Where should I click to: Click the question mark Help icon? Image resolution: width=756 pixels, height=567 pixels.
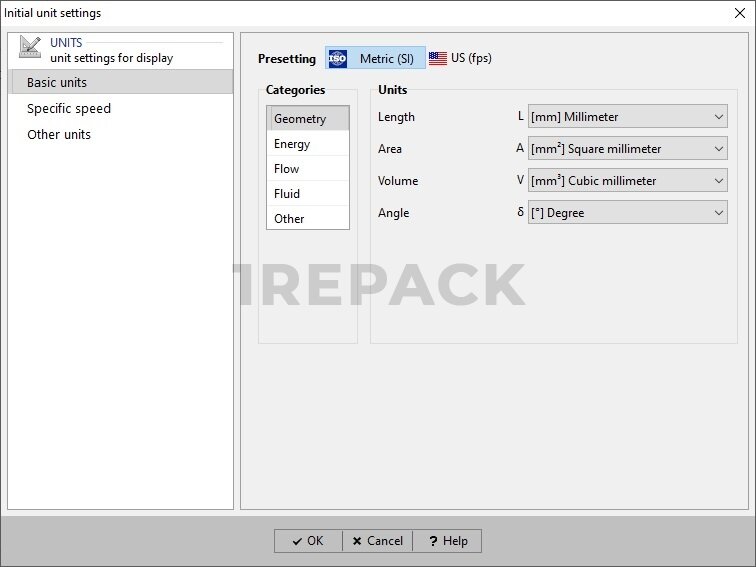pos(433,541)
